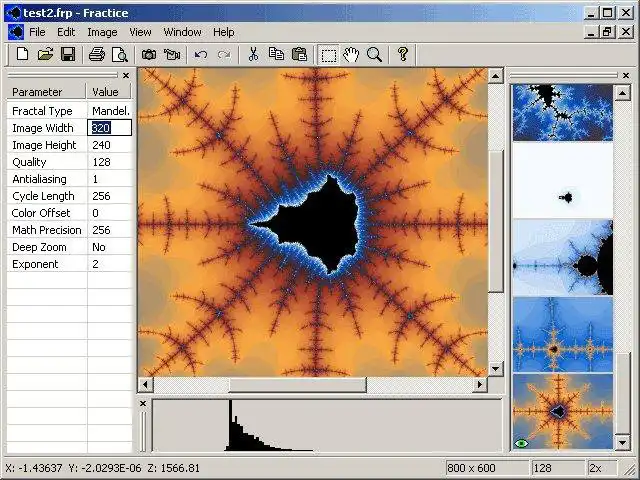The height and width of the screenshot is (480, 640).
Task: Select the blue cross-shaped fractal thumbnail
Action: [x=562, y=334]
